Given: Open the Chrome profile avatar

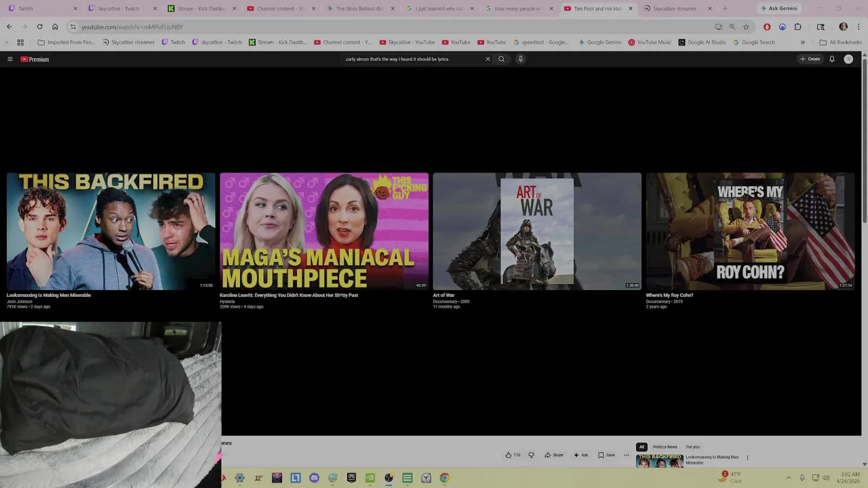Looking at the screenshot, I should pos(844,26).
